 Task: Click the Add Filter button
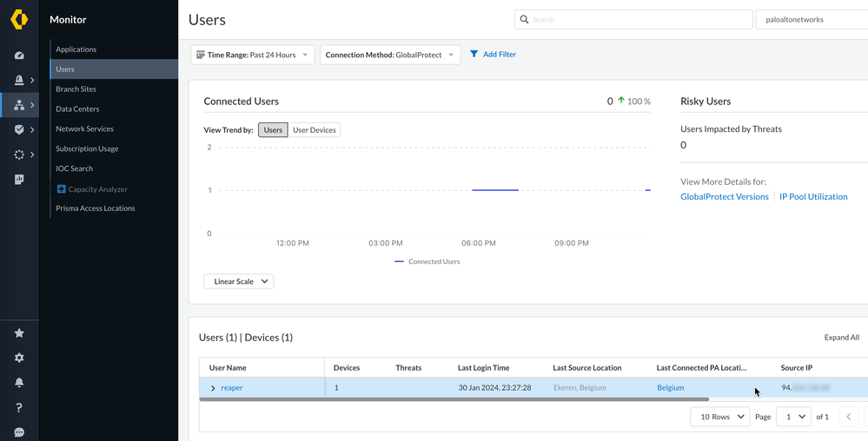pyautogui.click(x=493, y=55)
